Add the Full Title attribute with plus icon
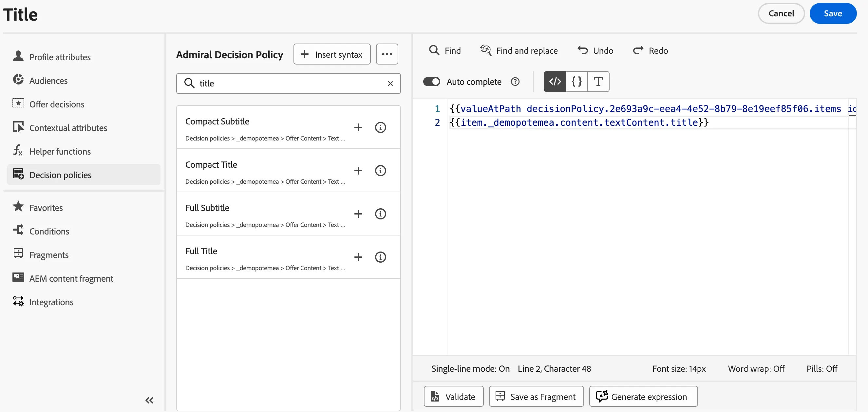This screenshot has height=412, width=868. (358, 257)
